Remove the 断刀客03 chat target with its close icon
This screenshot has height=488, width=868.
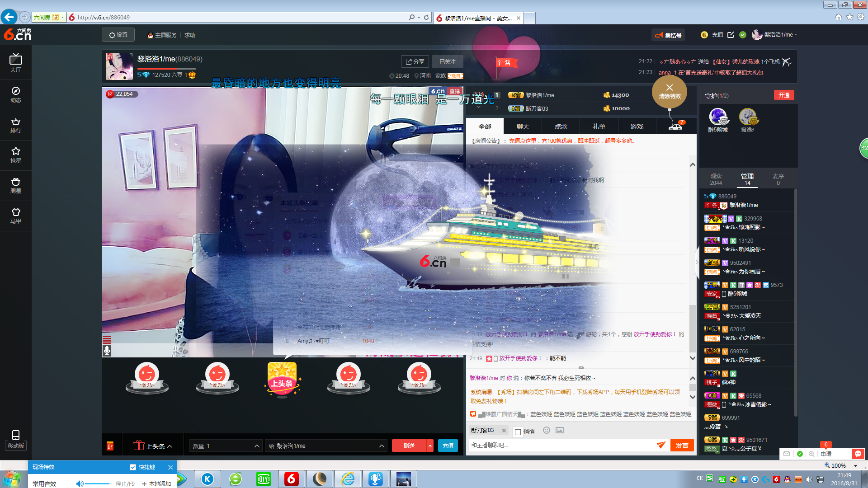(504, 431)
